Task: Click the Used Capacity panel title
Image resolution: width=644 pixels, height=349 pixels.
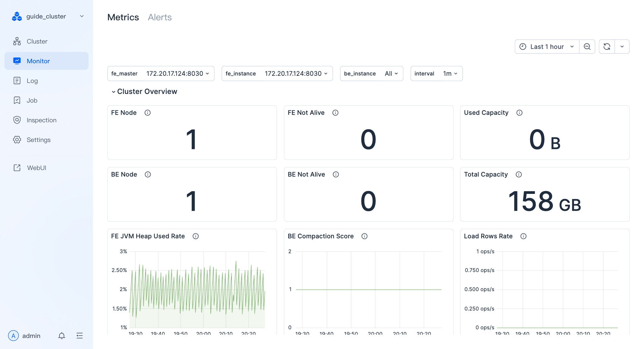Action: [x=486, y=113]
